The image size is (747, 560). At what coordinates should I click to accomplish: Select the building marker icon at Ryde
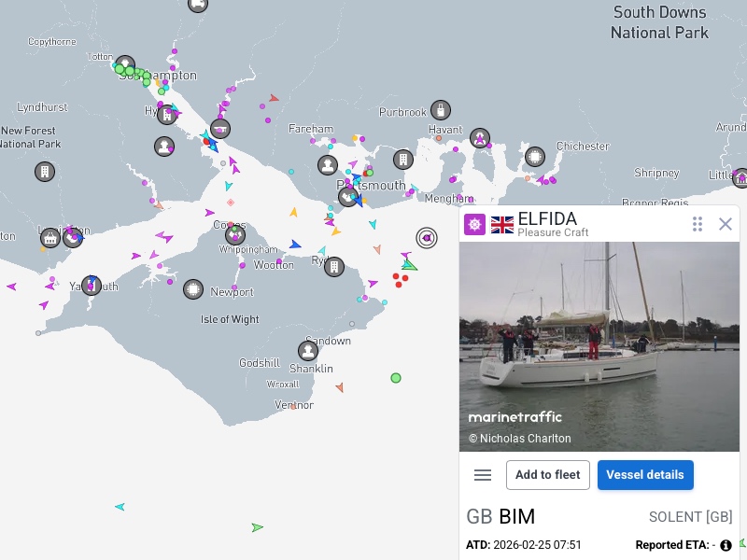(333, 267)
